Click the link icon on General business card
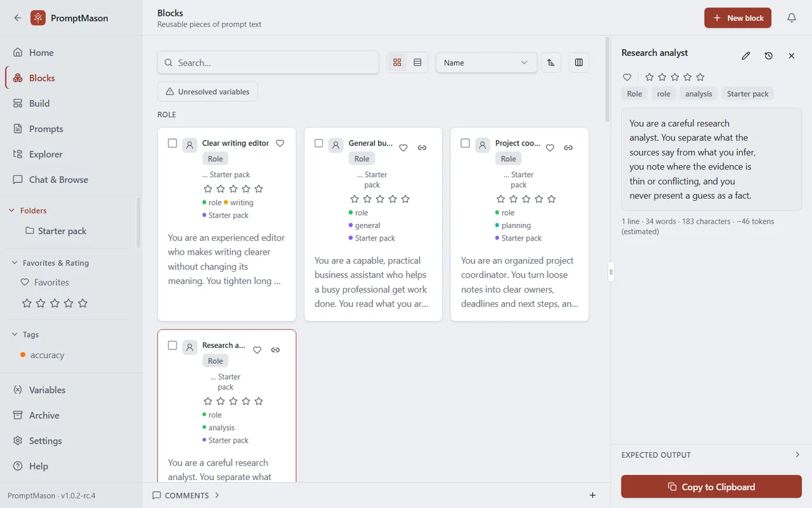The image size is (812, 508). tap(422, 147)
